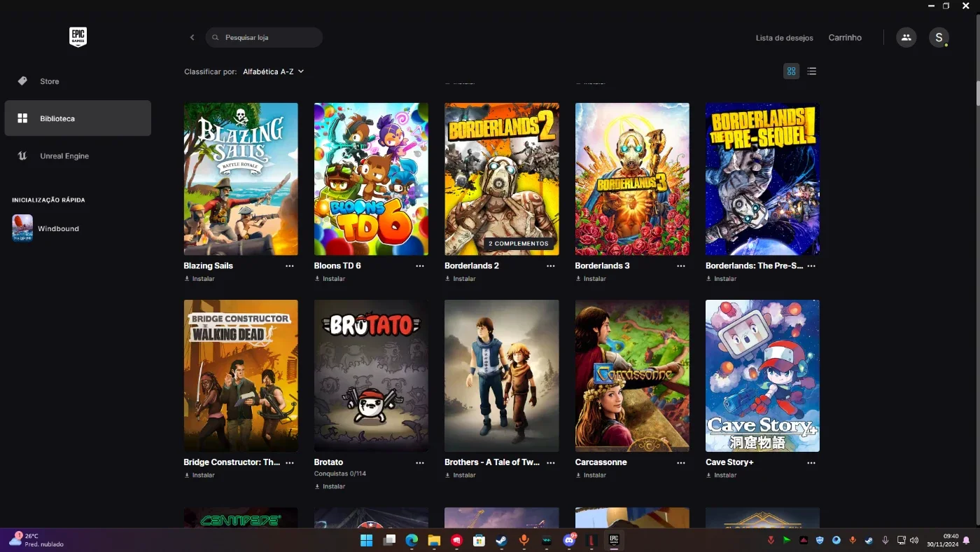980x552 pixels.
Task: Open Bloons TD 6 options menu
Action: click(420, 266)
